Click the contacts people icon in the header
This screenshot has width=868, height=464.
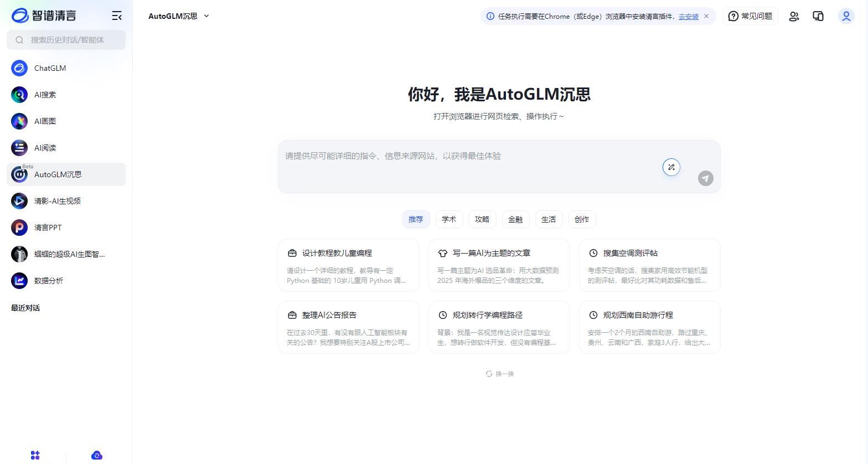click(794, 16)
